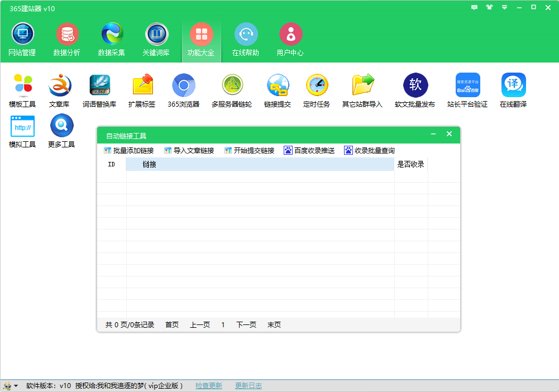Go to 上一页 in the pagination bar
Screen dimensions: 559x392
(200, 324)
